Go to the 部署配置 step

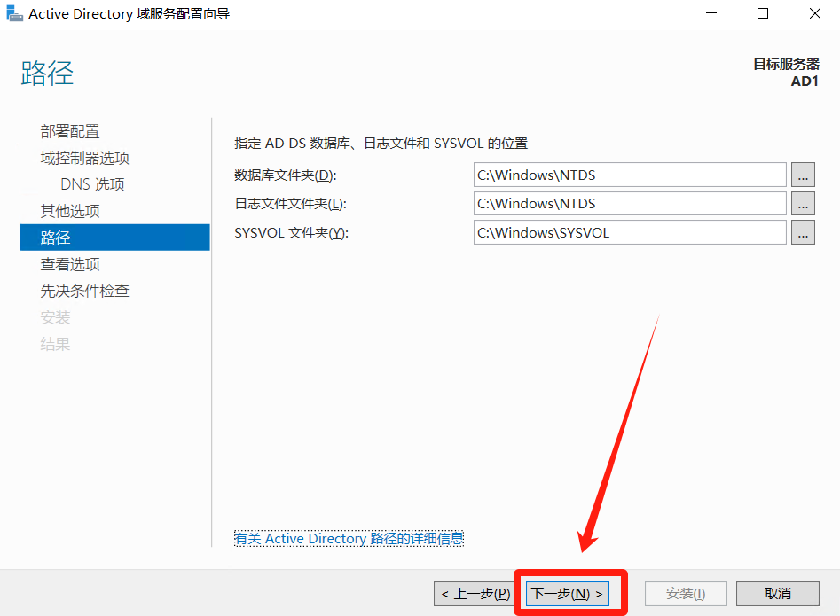click(70, 131)
